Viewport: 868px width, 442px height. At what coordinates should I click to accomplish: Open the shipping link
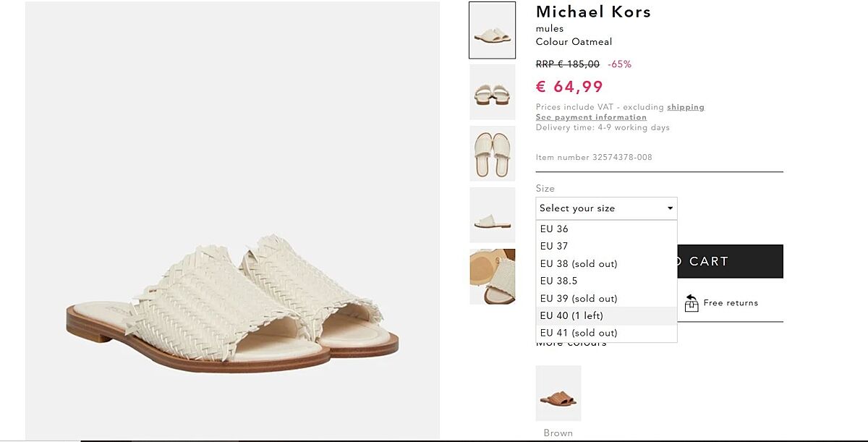(x=685, y=107)
